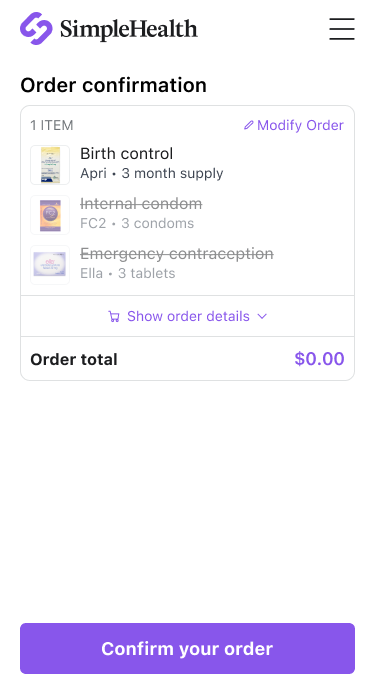The image size is (375, 700).
Task: Click the $0.00 order total amount
Action: pos(319,359)
